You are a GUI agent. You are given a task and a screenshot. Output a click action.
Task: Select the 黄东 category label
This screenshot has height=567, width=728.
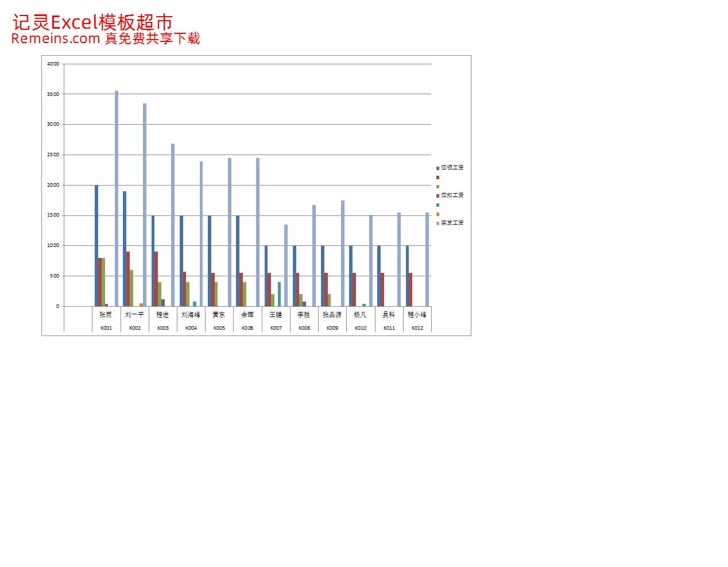219,315
